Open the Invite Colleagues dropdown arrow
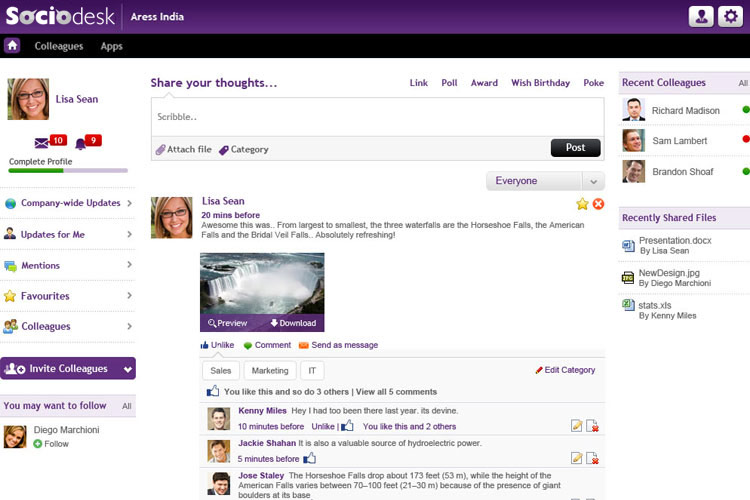Image resolution: width=750 pixels, height=500 pixels. click(x=128, y=369)
